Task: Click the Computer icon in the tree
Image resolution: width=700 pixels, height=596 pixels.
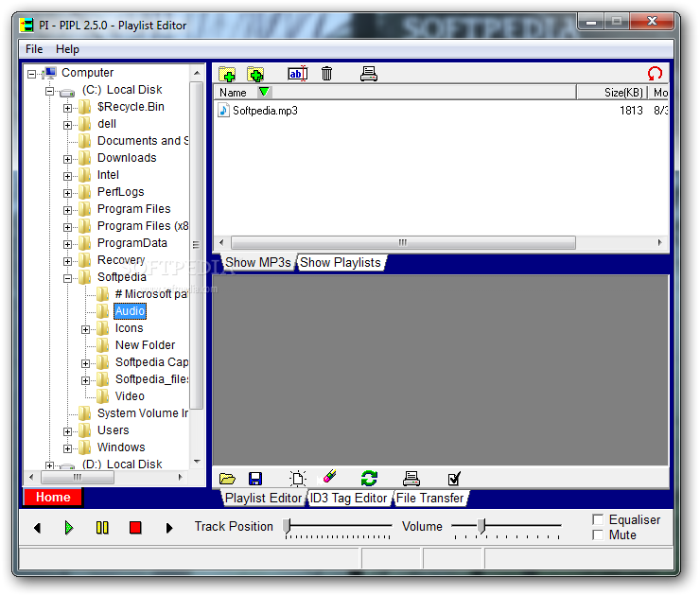Action: [49, 73]
